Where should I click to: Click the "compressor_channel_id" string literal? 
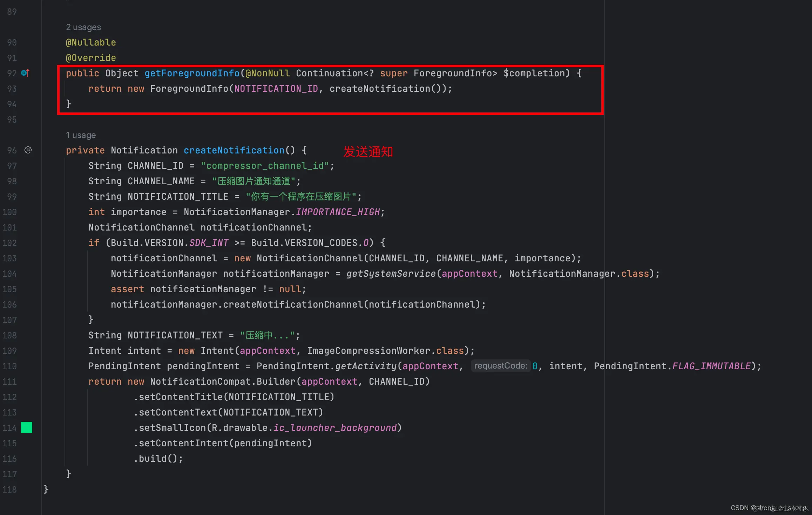265,166
